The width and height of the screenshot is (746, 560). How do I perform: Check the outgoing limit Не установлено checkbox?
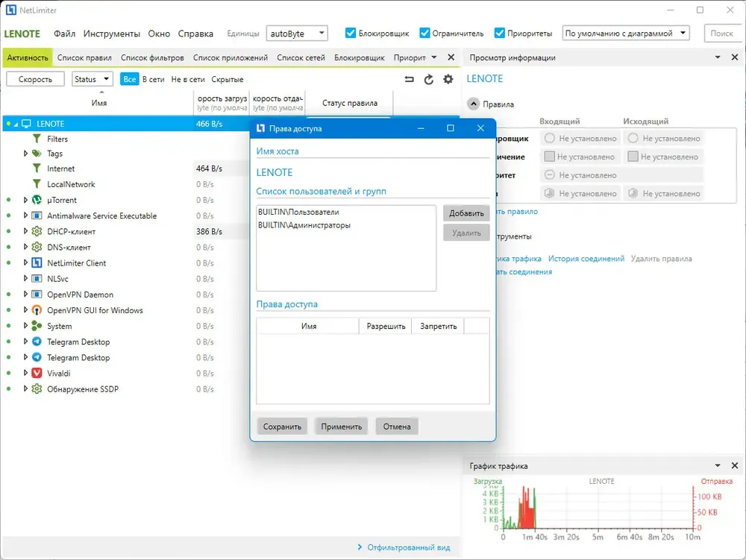(633, 157)
